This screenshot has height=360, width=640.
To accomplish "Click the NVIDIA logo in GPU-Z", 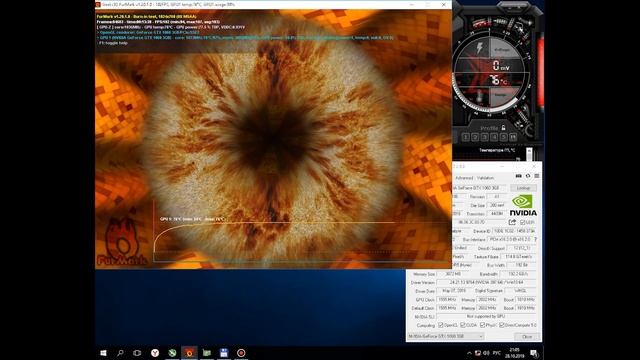I will click(x=523, y=205).
